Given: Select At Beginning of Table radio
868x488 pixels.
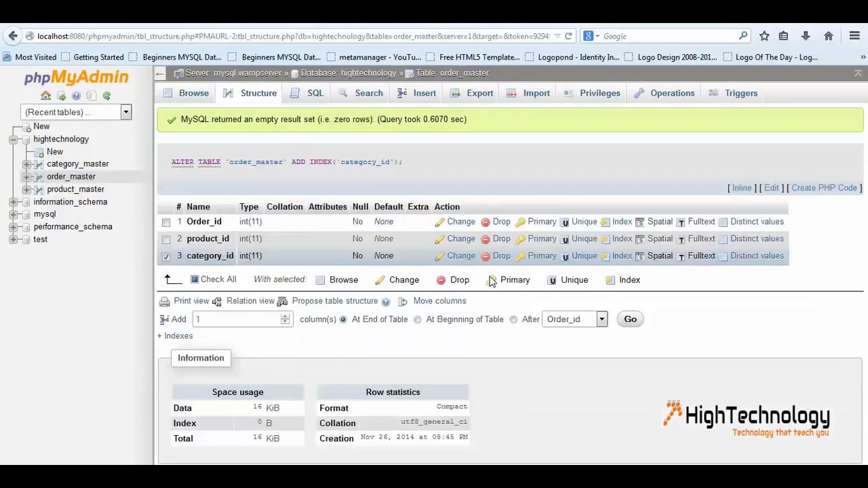Looking at the screenshot, I should (x=418, y=319).
